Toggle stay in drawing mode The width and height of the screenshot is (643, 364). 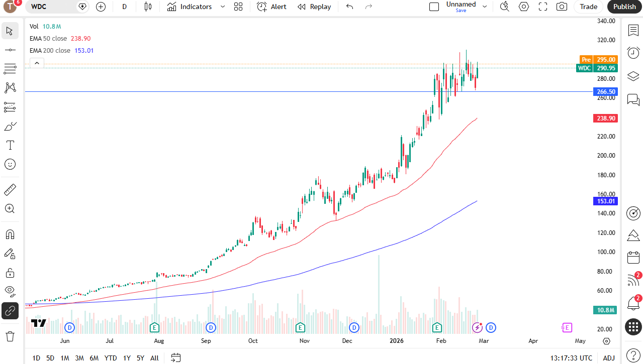pyautogui.click(x=10, y=254)
